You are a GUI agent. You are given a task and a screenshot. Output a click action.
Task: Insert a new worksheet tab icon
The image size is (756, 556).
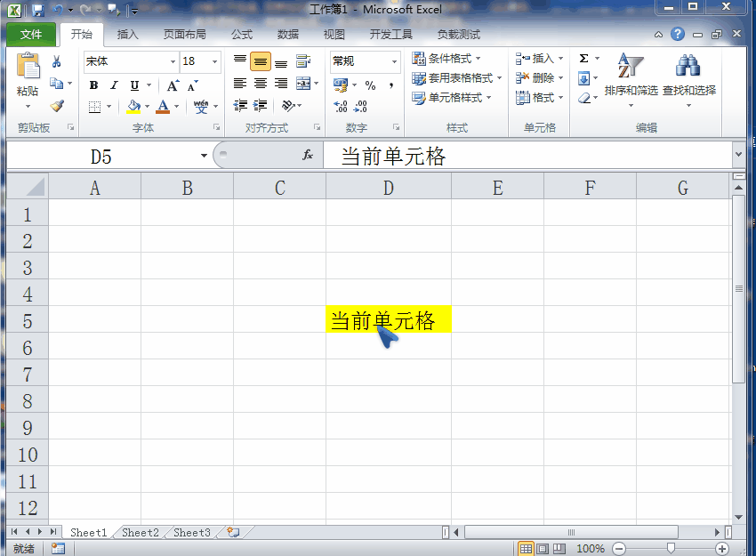click(233, 532)
